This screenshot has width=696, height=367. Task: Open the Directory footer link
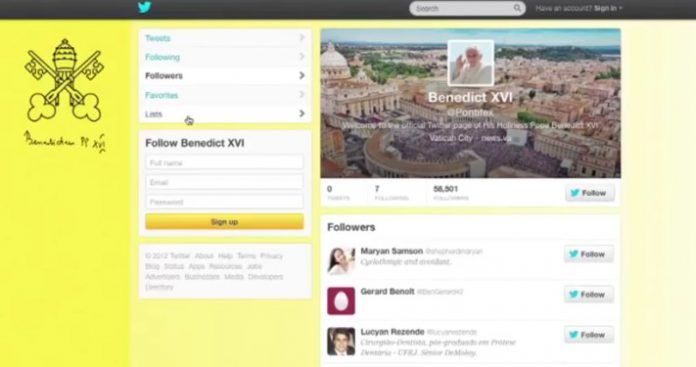[159, 287]
